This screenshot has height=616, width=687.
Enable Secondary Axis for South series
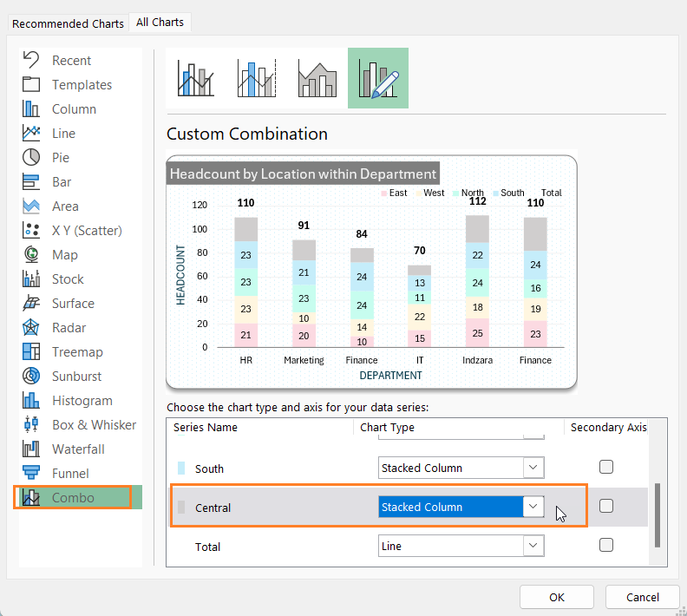click(x=606, y=467)
